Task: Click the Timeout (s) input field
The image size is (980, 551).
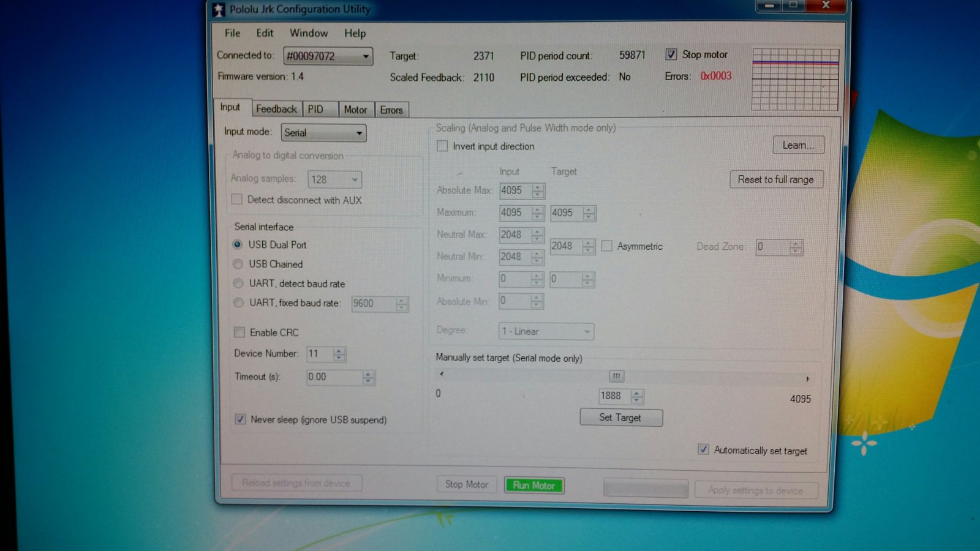Action: pos(334,377)
